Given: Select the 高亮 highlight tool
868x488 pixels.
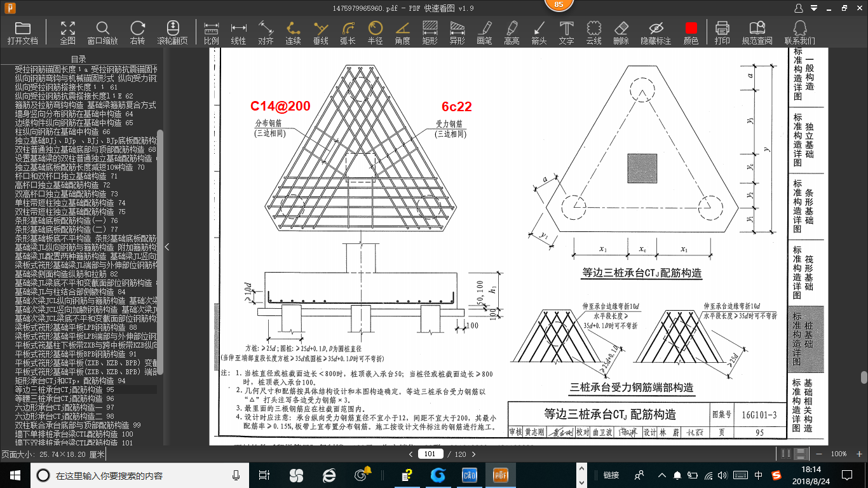Looking at the screenshot, I should (512, 32).
